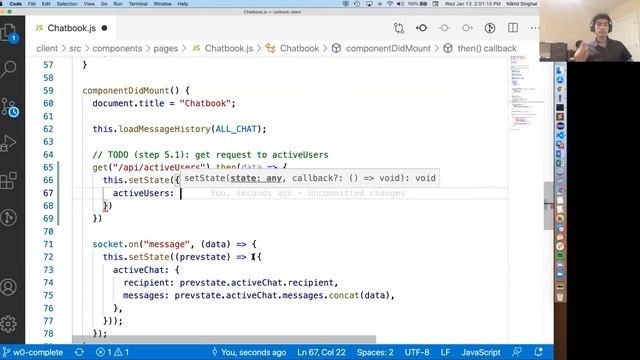The height and width of the screenshot is (360, 640).
Task: Select the Chatbook.js editor tab
Action: 71,28
